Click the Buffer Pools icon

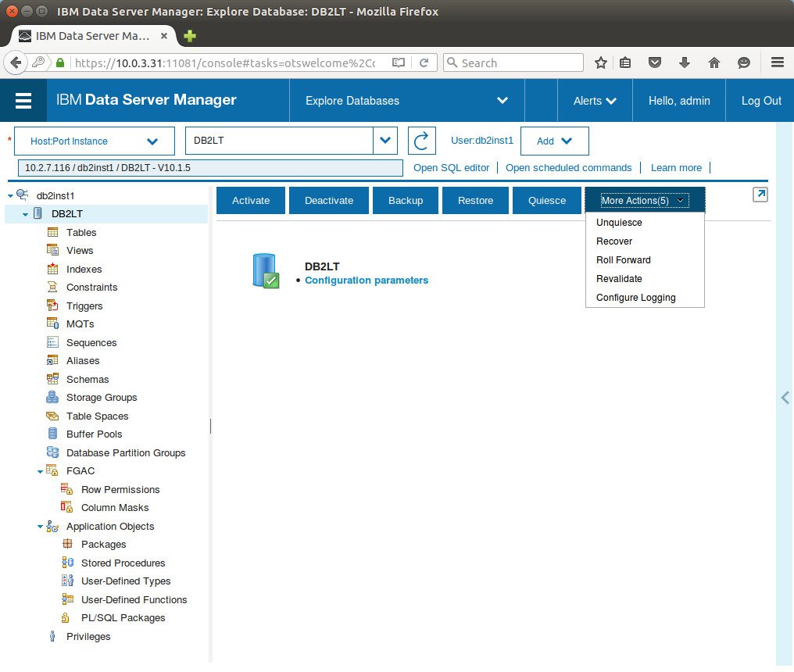pos(52,434)
